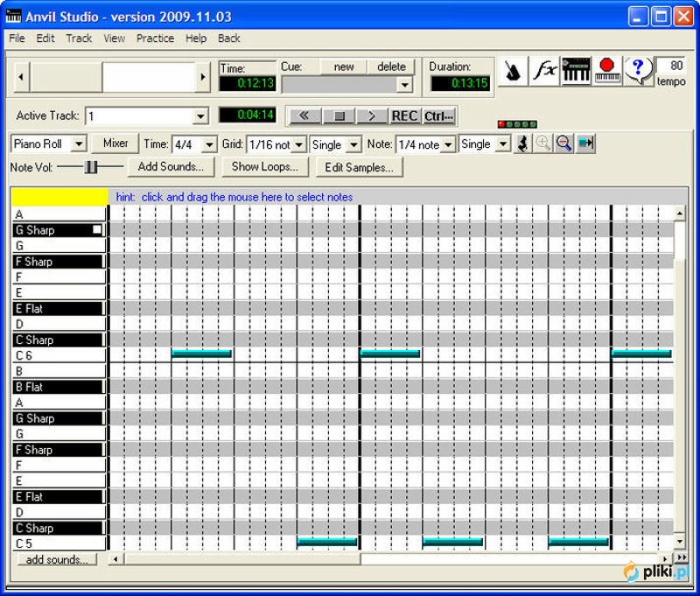Open the Mixer view
Viewport: 700px width, 596px height.
115,144
